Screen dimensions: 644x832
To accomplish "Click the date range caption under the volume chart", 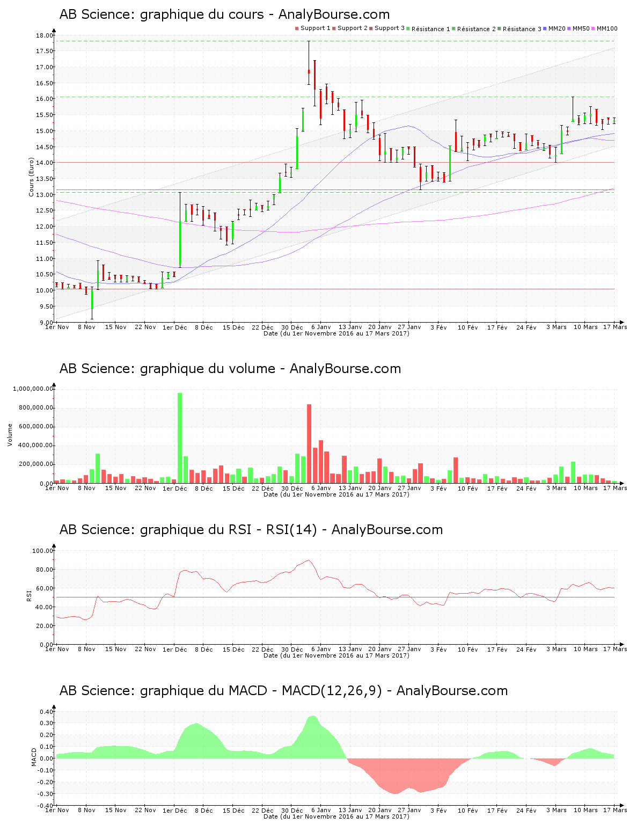I will tap(336, 494).
